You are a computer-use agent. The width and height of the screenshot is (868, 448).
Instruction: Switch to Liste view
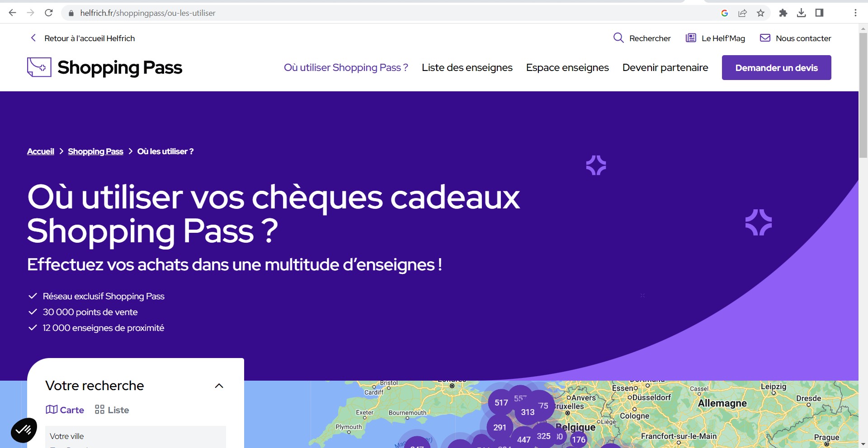[x=112, y=410]
